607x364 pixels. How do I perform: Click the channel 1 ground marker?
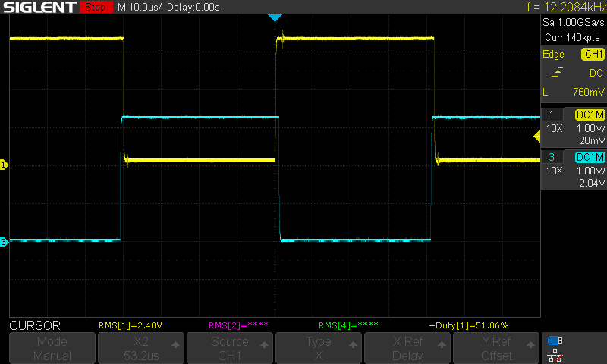pyautogui.click(x=4, y=165)
